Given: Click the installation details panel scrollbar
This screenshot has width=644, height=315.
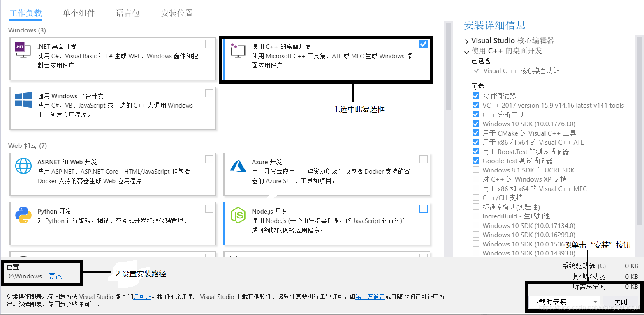Looking at the screenshot, I should [x=639, y=131].
